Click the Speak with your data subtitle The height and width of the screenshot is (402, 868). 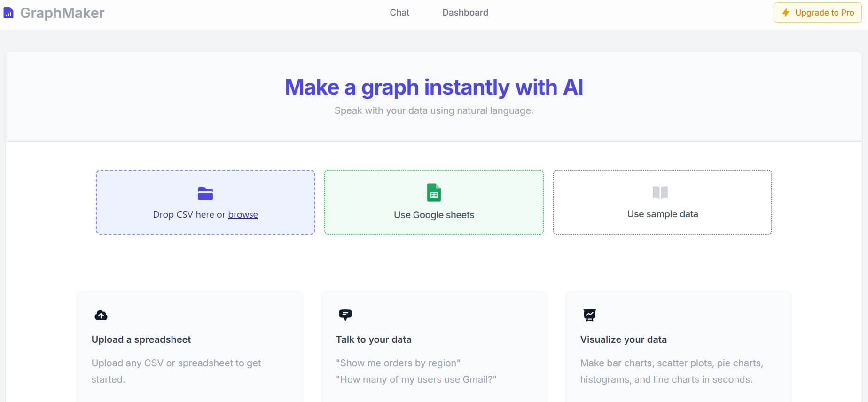tap(434, 110)
